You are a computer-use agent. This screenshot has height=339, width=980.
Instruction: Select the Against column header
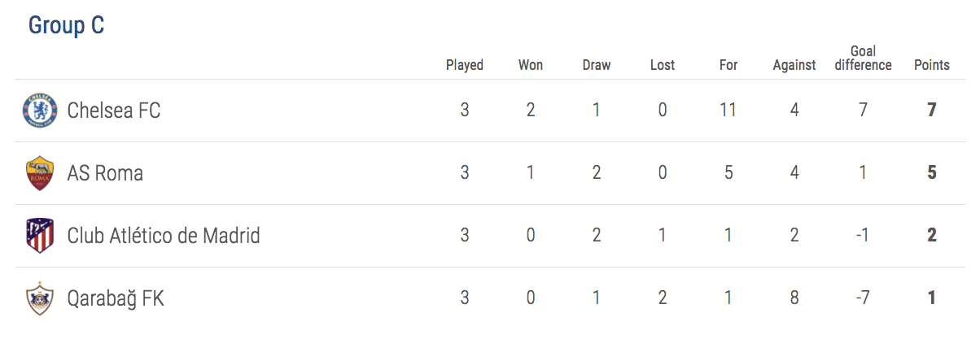[x=794, y=65]
